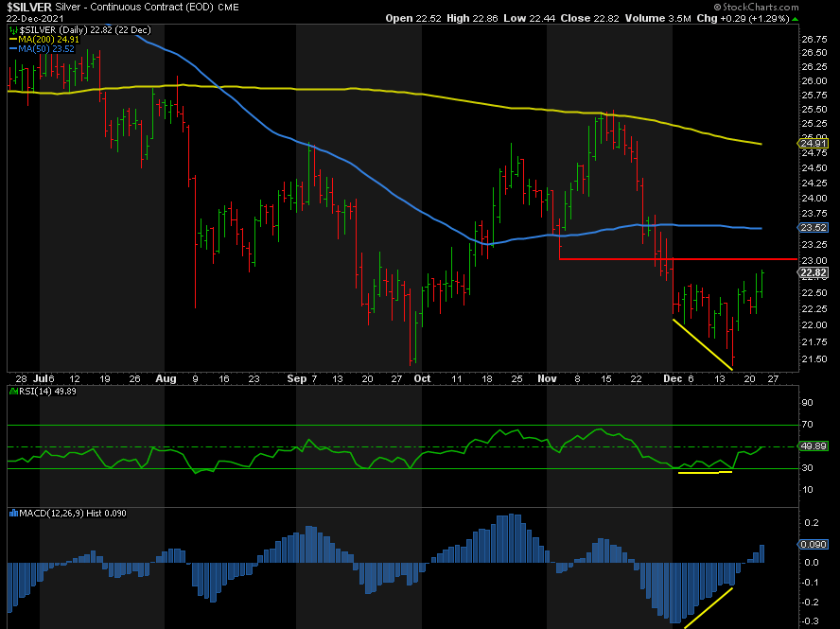840x629 pixels.
Task: Click the 70 level label on RSI axis
Action: 807,425
